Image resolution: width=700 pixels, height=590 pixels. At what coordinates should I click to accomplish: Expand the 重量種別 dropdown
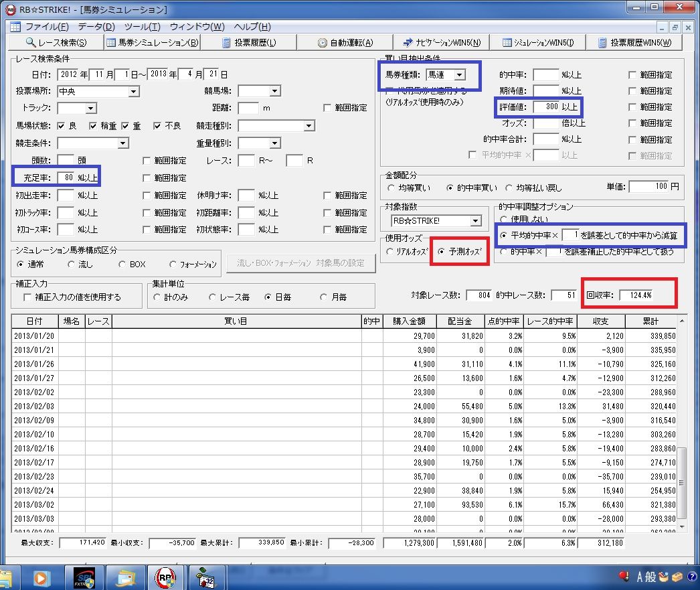(275, 143)
